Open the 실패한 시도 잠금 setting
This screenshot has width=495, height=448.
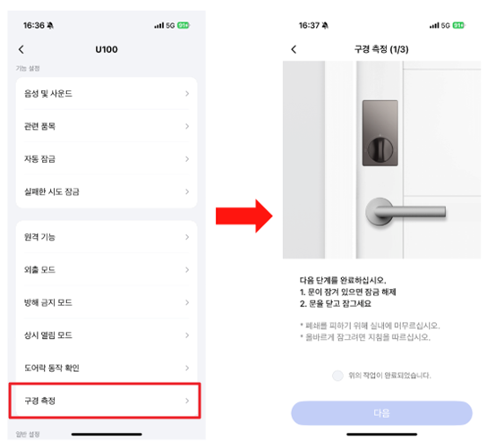[x=107, y=191]
